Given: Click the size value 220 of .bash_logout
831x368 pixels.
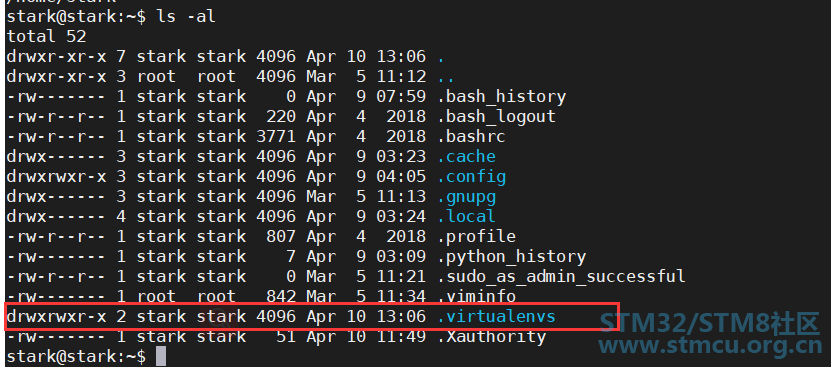Looking at the screenshot, I should point(280,117).
